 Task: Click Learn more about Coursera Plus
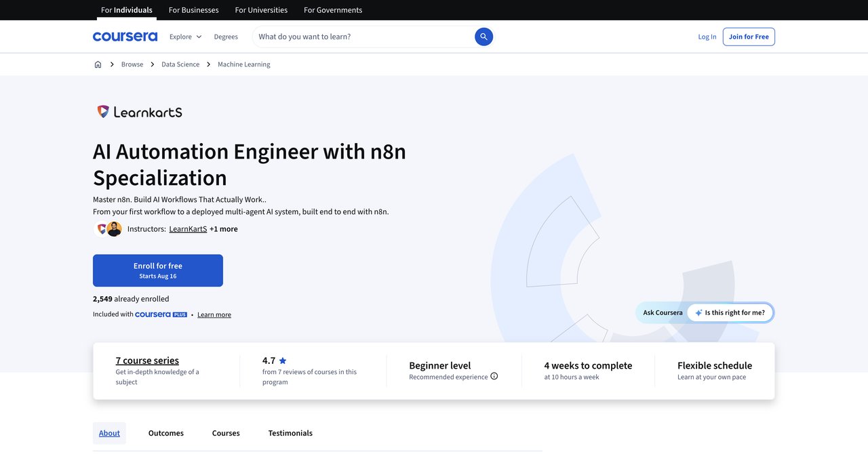point(214,314)
